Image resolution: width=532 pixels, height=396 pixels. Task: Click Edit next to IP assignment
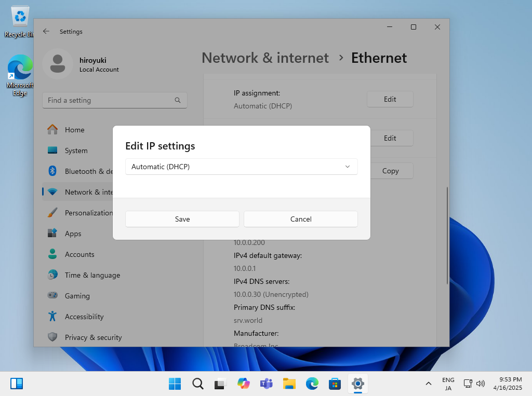pyautogui.click(x=390, y=99)
